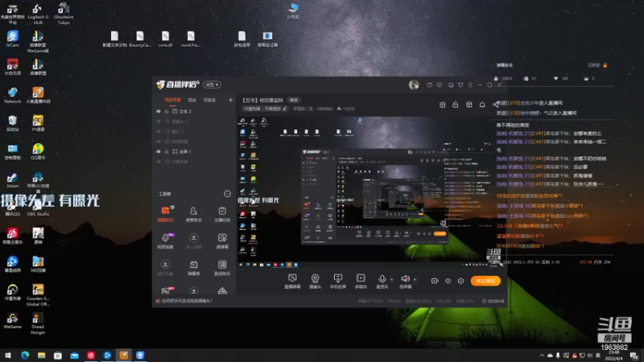Image resolution: width=644 pixels, height=362 pixels.
Task: Click the user avatar in the title bar
Action: click(414, 84)
